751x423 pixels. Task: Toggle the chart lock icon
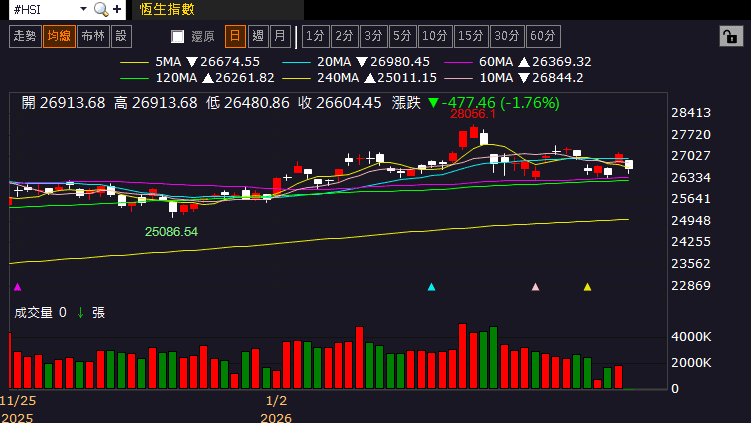click(731, 36)
